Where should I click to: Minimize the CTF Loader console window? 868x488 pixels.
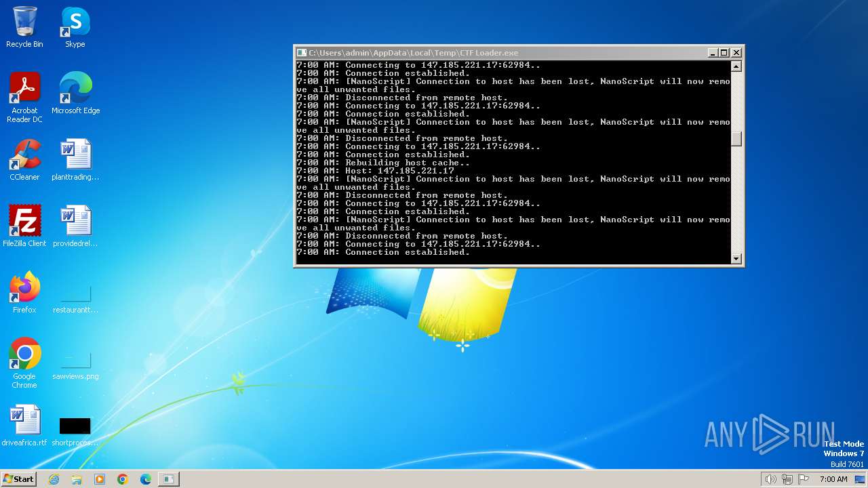point(713,53)
